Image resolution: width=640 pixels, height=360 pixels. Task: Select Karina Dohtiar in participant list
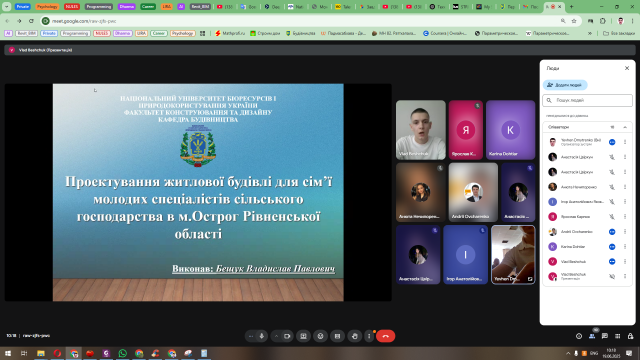click(x=587, y=247)
